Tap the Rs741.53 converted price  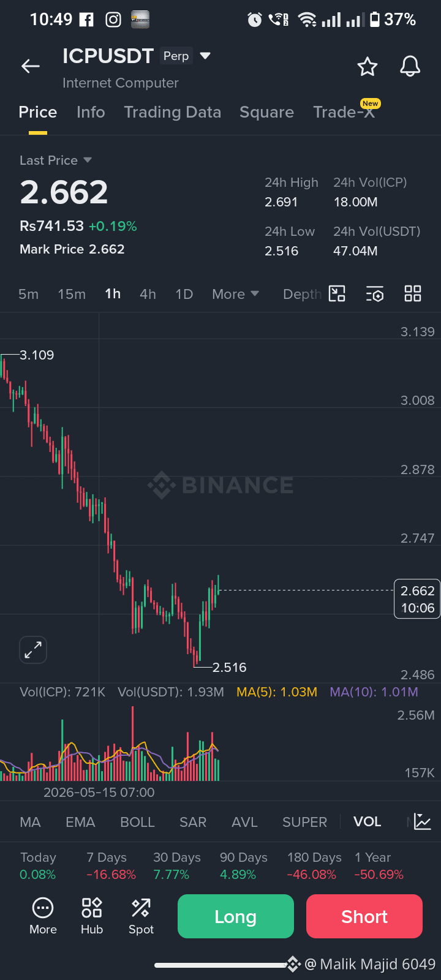pos(51,226)
